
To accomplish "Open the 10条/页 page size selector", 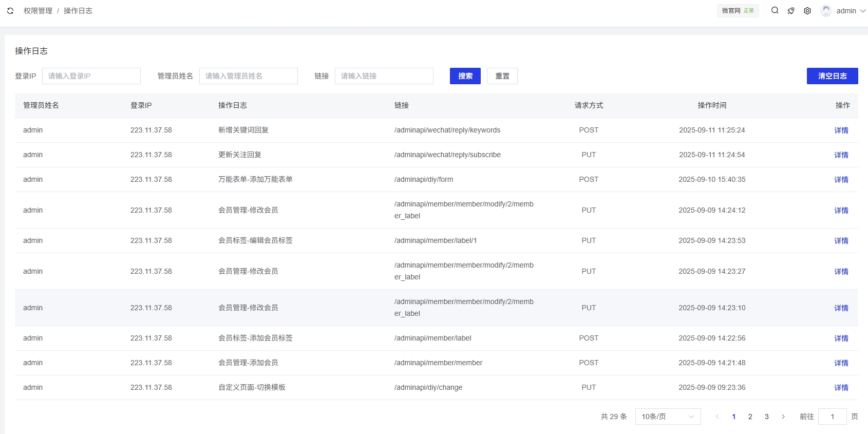I will [x=668, y=417].
